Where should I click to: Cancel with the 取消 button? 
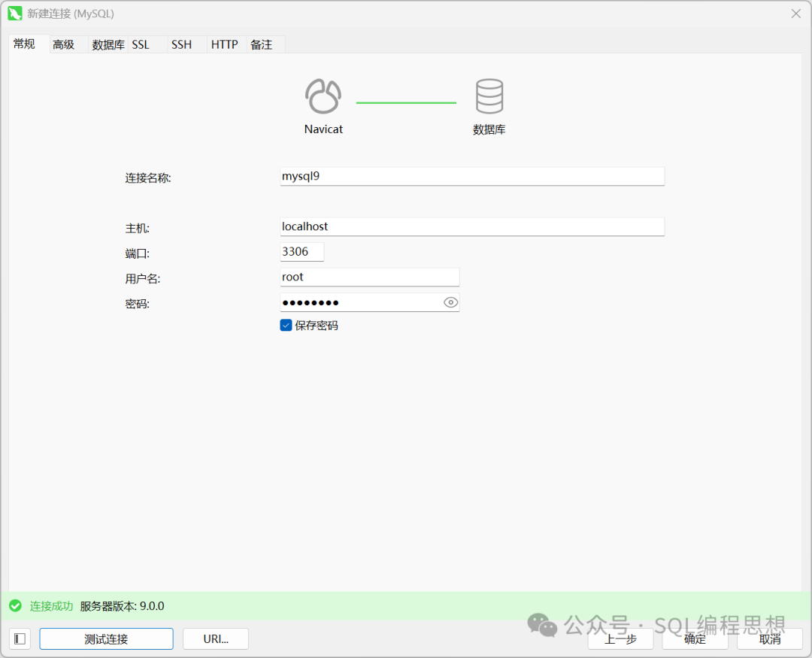[x=770, y=639]
